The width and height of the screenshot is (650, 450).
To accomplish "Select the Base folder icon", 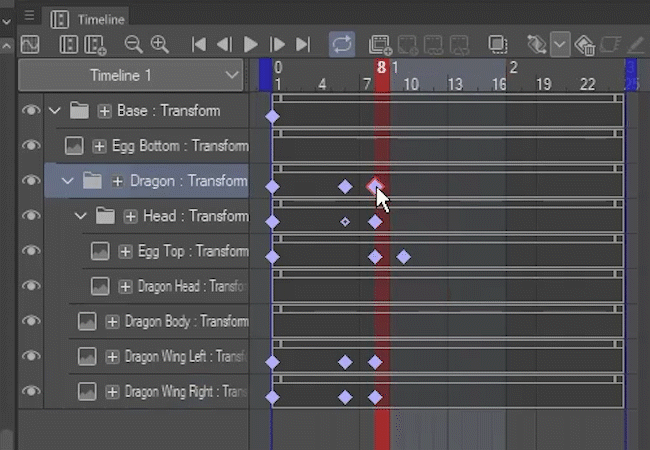I will pyautogui.click(x=79, y=110).
